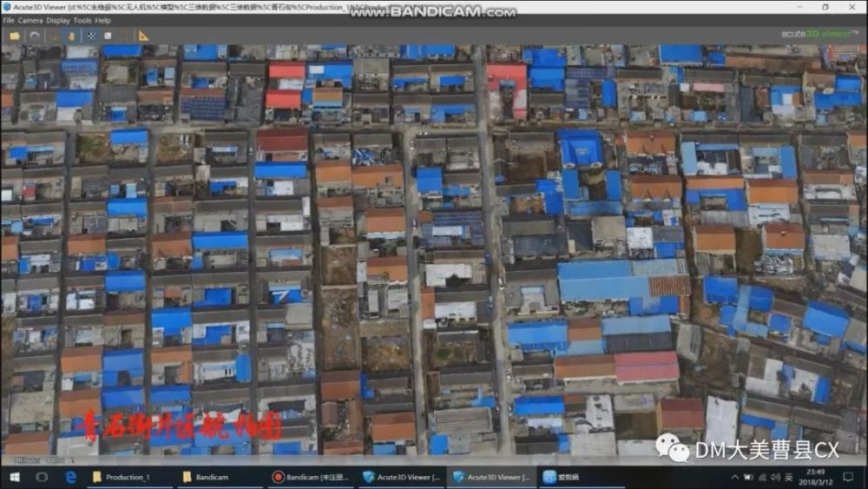The height and width of the screenshot is (489, 868).
Task: Select the active Acute3D Viewer taskbar window
Action: tap(492, 477)
